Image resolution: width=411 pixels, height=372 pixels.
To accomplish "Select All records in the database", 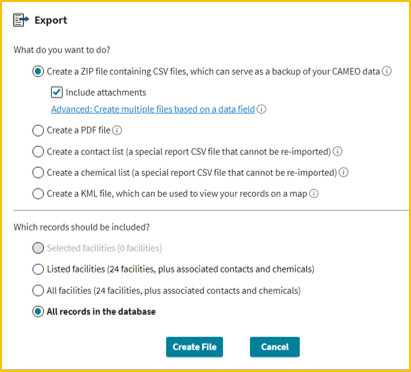I will pos(38,312).
